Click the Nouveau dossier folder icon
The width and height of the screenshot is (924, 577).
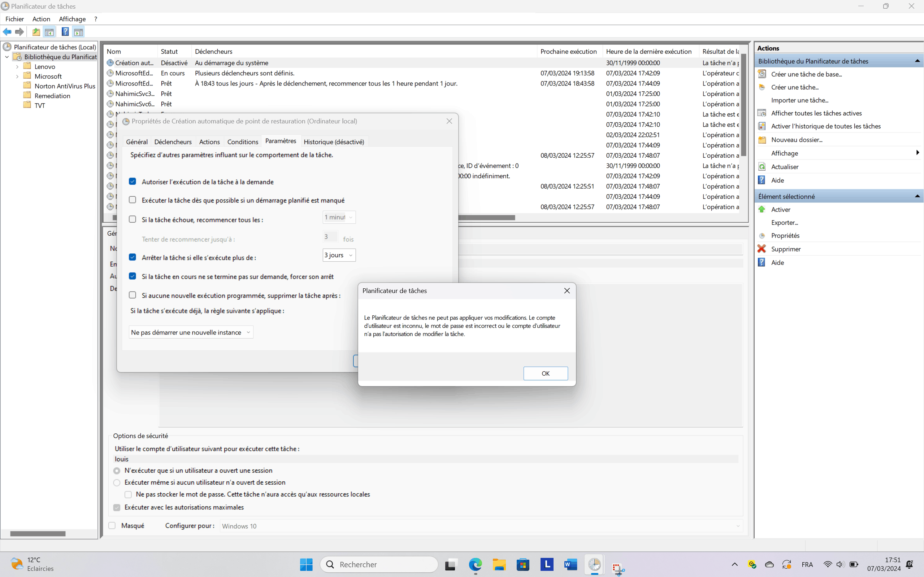click(762, 140)
